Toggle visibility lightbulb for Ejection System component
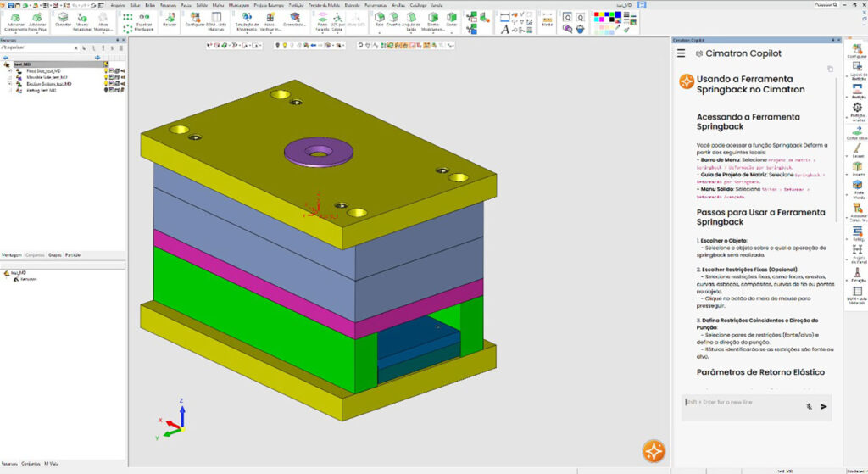The width and height of the screenshot is (868, 474). [x=106, y=84]
